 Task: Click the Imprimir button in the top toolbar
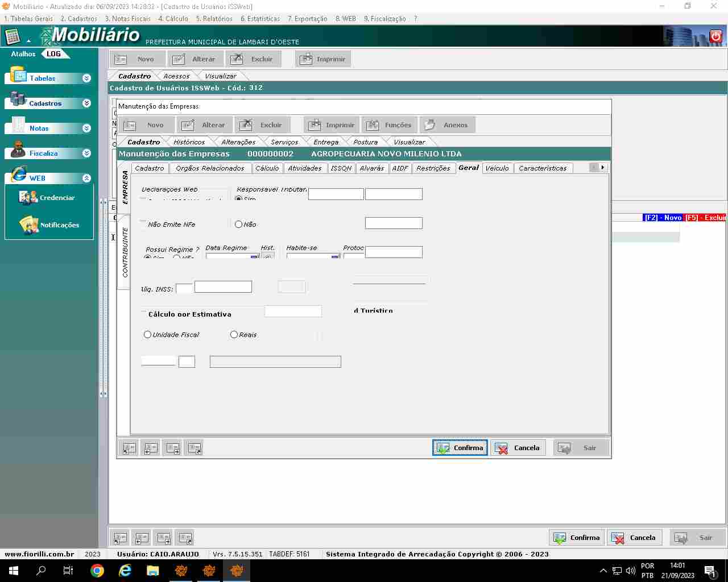point(322,59)
